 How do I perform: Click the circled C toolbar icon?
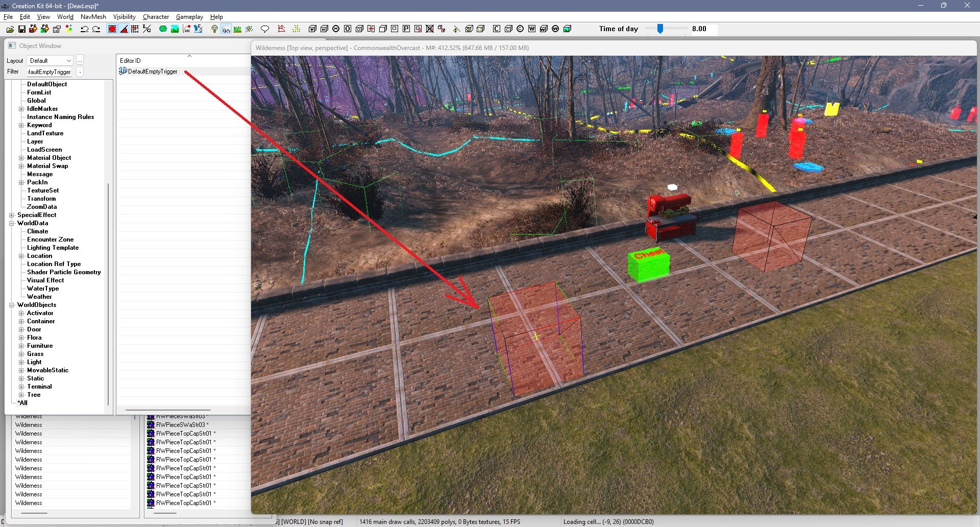click(x=520, y=29)
